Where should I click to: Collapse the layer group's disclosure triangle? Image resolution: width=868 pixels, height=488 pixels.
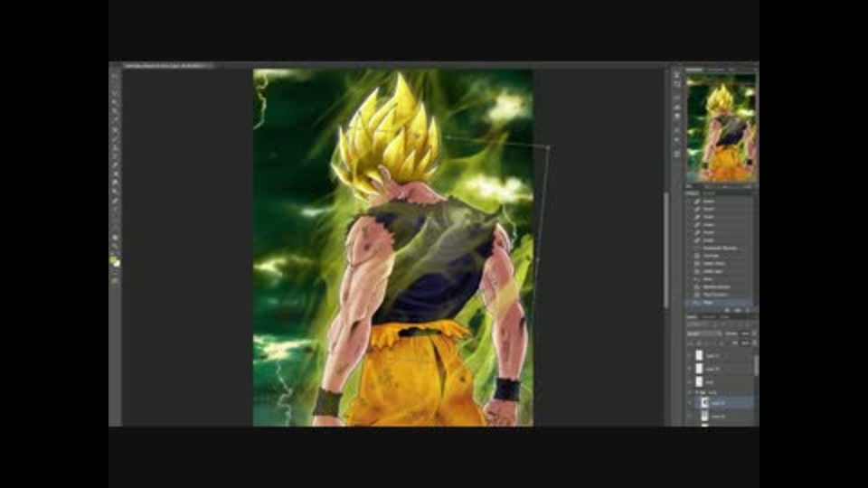pos(697,392)
